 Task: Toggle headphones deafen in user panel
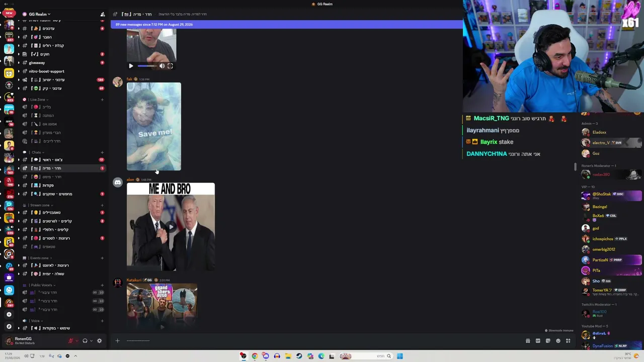85,341
